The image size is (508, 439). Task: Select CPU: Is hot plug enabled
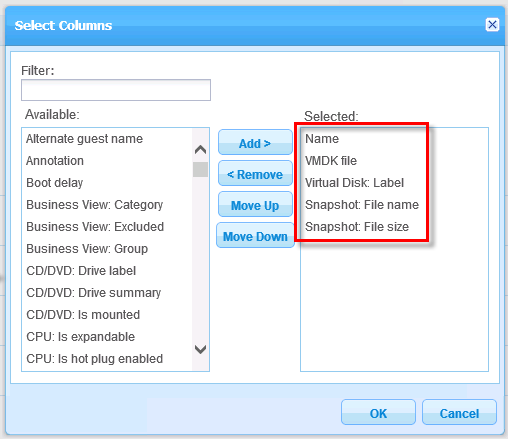(x=95, y=359)
